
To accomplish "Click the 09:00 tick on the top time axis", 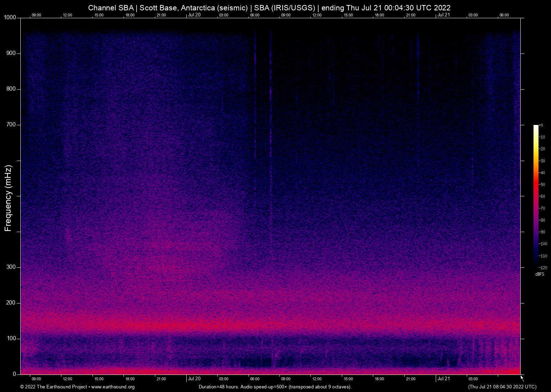I will click(37, 15).
